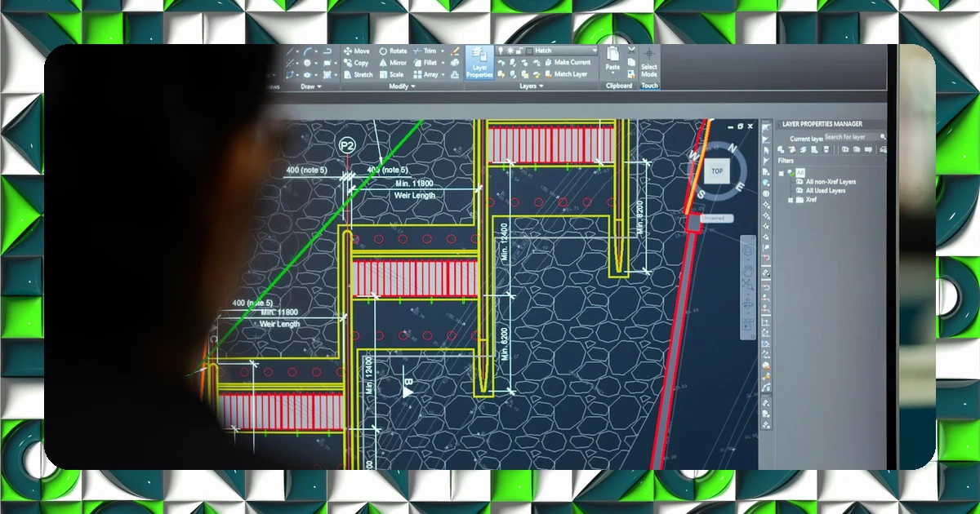This screenshot has height=514, width=980.
Task: Click the P2 grid bubble in drawing
Action: 348,146
